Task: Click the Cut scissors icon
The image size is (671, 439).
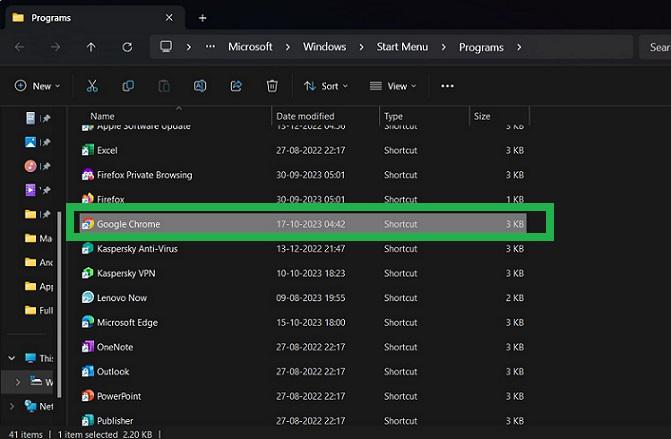Action: (92, 86)
